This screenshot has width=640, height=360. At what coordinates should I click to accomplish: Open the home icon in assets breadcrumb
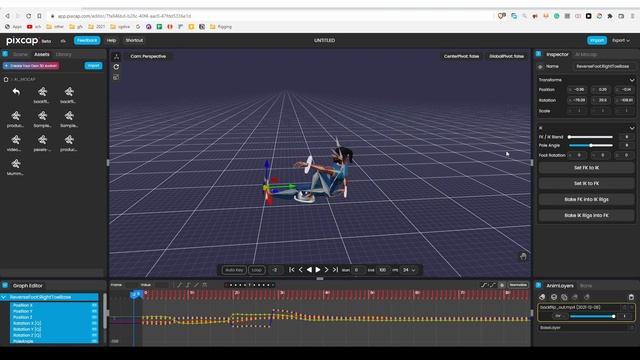click(6, 79)
